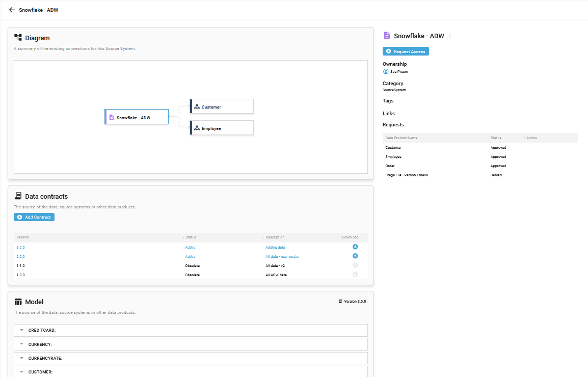The width and height of the screenshot is (588, 377).
Task: Click Approved status for the Order request
Action: [498, 166]
